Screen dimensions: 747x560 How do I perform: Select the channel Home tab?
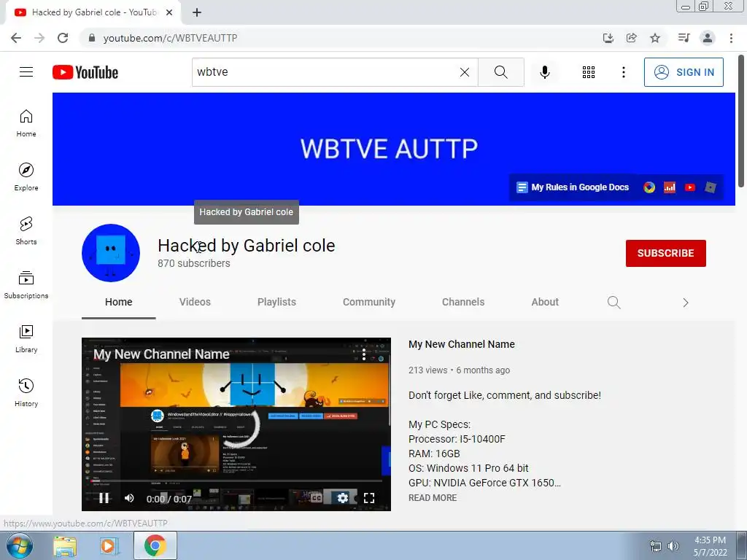[x=119, y=302]
